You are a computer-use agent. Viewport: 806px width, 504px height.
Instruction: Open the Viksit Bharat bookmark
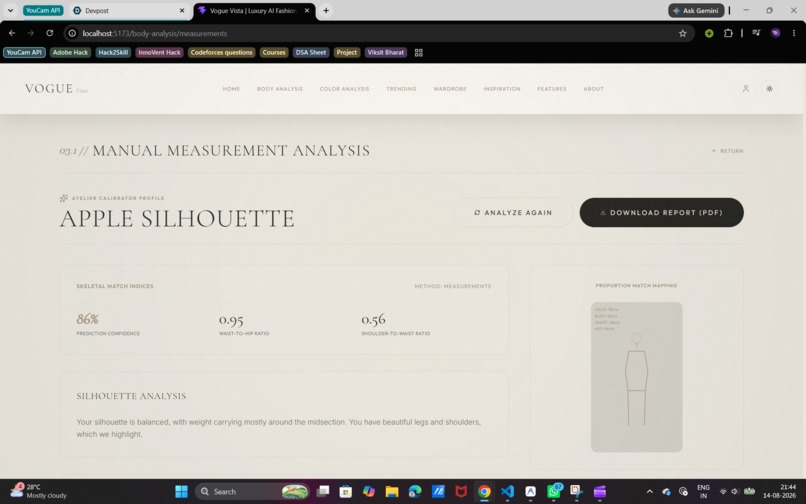pyautogui.click(x=386, y=52)
